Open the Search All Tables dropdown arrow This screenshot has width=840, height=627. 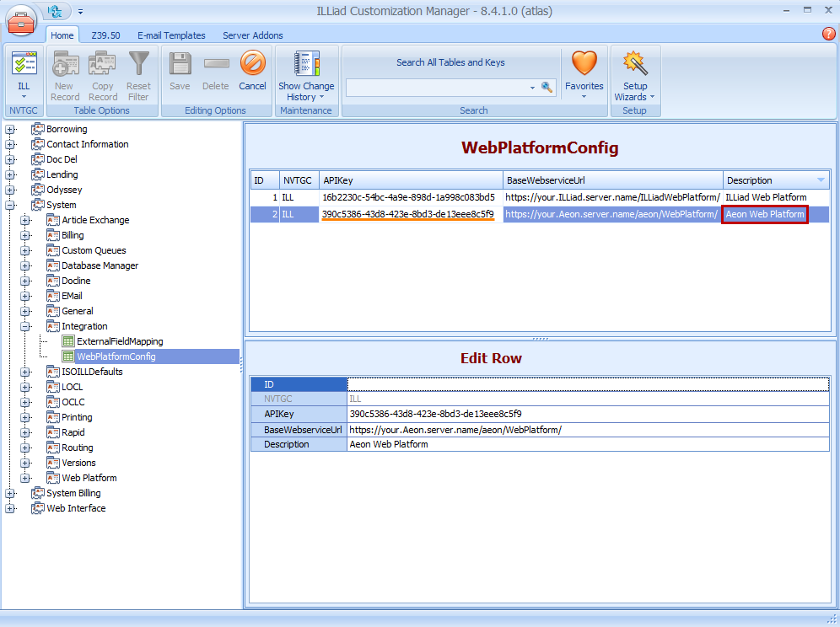[532, 88]
